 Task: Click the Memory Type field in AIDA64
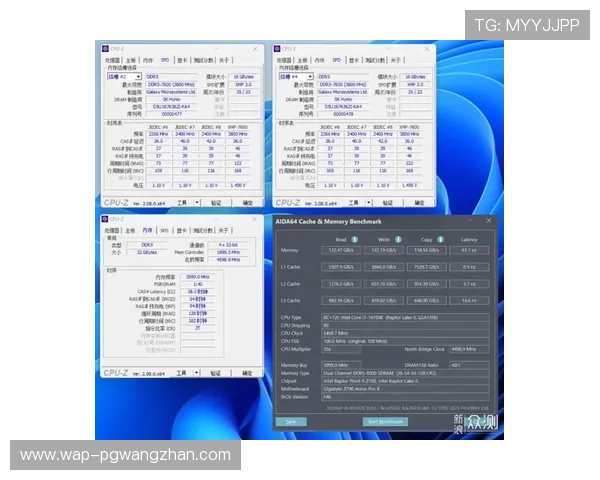click(x=405, y=373)
